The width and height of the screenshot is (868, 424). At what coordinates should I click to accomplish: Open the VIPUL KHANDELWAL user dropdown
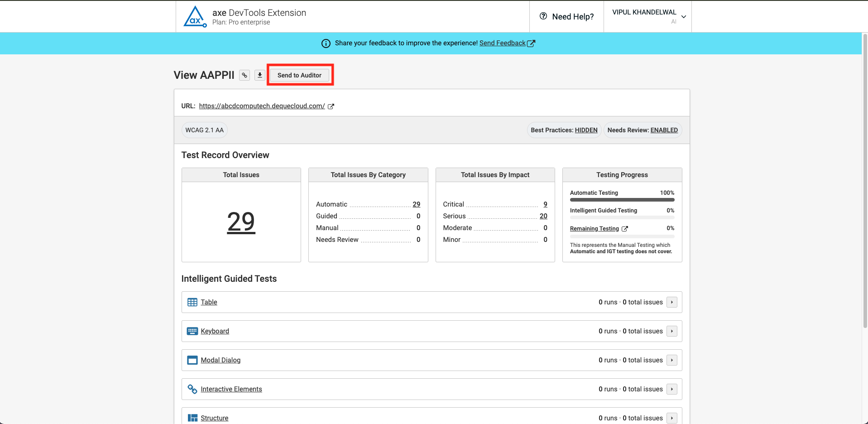point(648,16)
